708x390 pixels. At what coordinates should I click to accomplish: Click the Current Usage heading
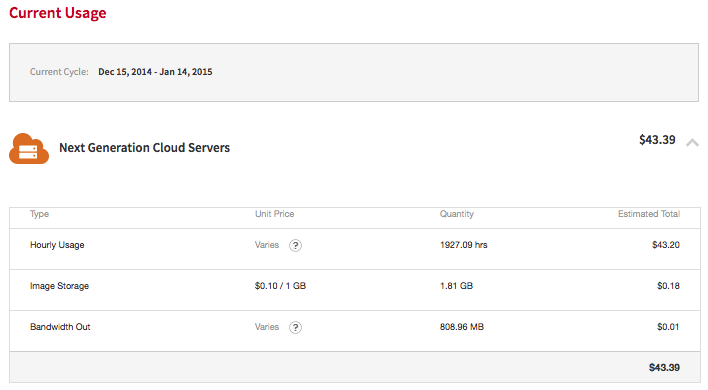(58, 13)
